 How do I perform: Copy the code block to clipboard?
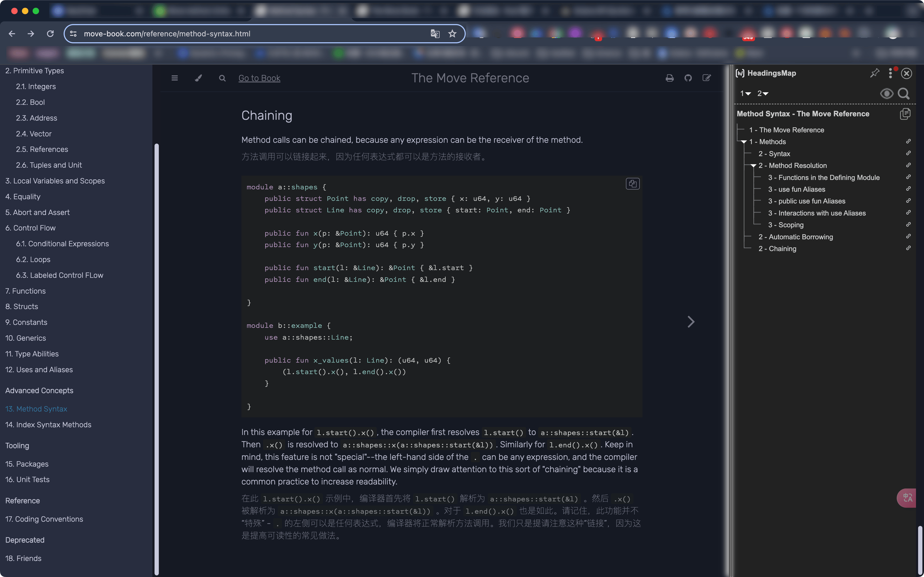(633, 184)
